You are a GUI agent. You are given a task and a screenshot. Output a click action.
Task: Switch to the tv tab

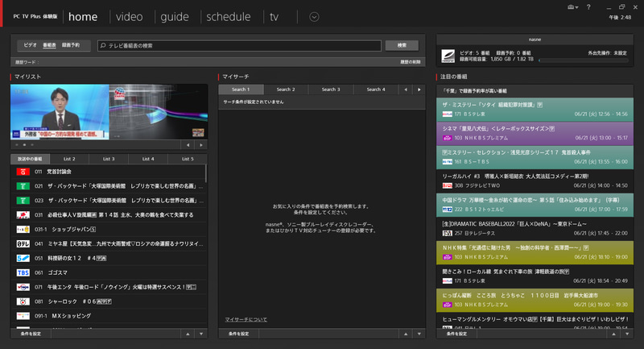pyautogui.click(x=274, y=17)
